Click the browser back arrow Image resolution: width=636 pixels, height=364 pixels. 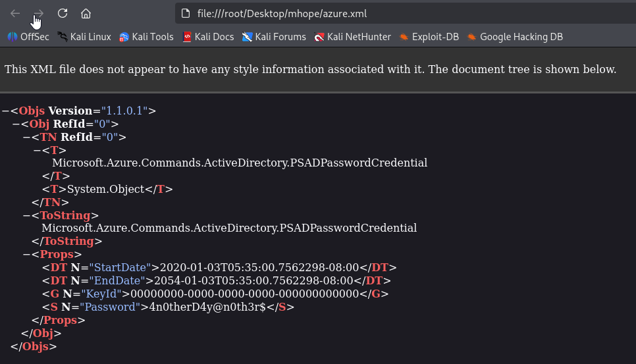[x=15, y=13]
